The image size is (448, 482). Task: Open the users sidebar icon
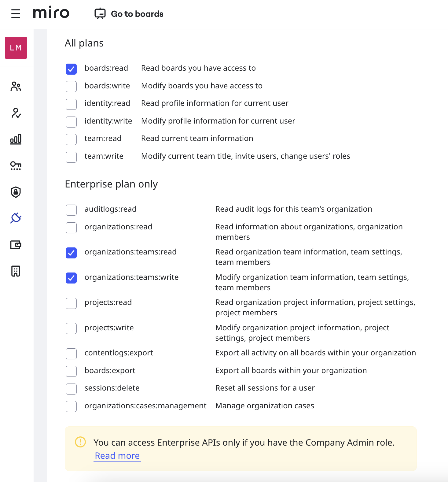[x=16, y=87]
